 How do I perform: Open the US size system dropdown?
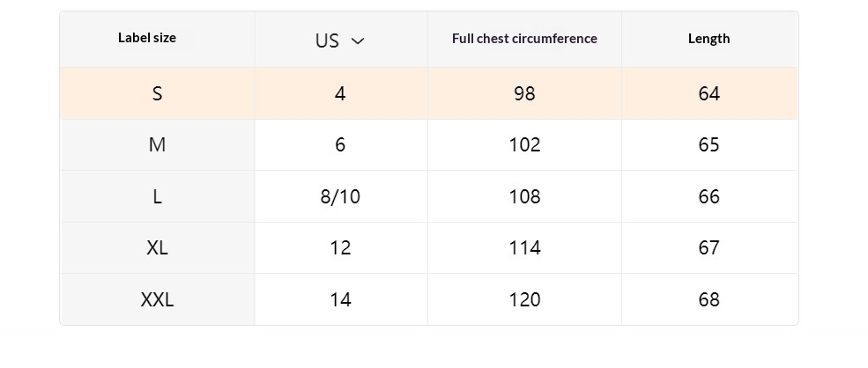(339, 40)
